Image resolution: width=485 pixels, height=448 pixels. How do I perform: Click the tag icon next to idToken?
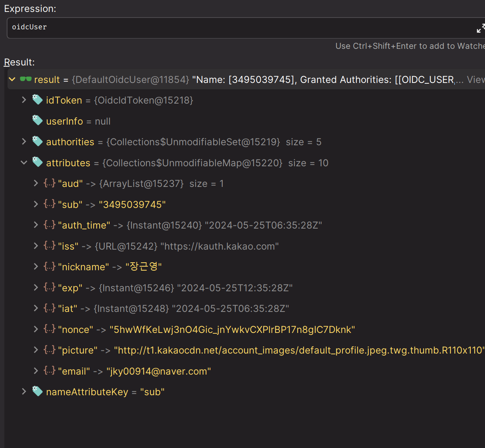[x=37, y=100]
